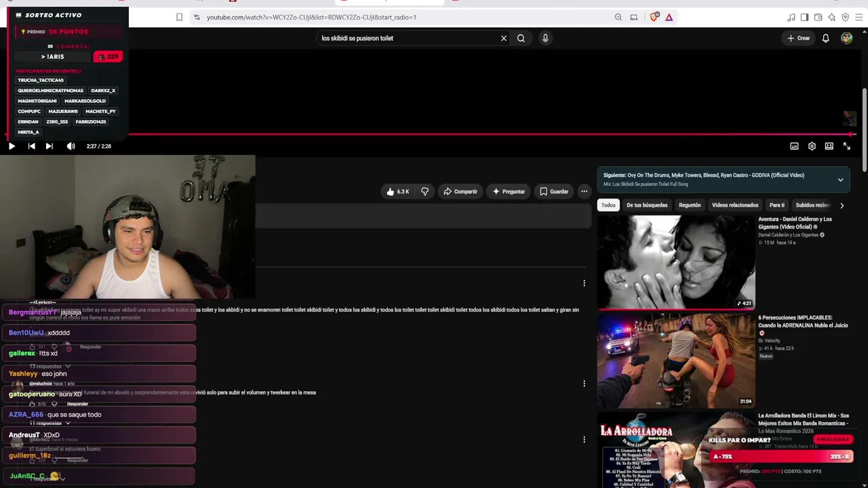This screenshot has width=868, height=488.
Task: Enter fullscreen mode in the player
Action: point(847,146)
